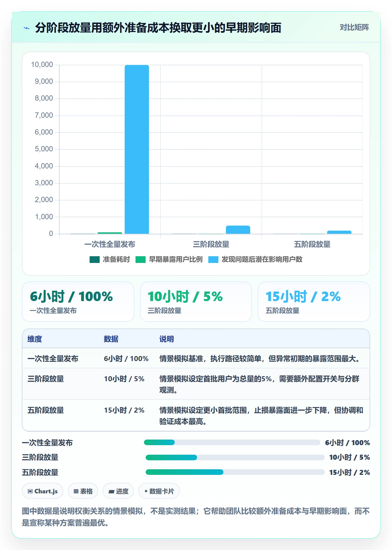Click the lightning icon beside the title

pyautogui.click(x=27, y=28)
